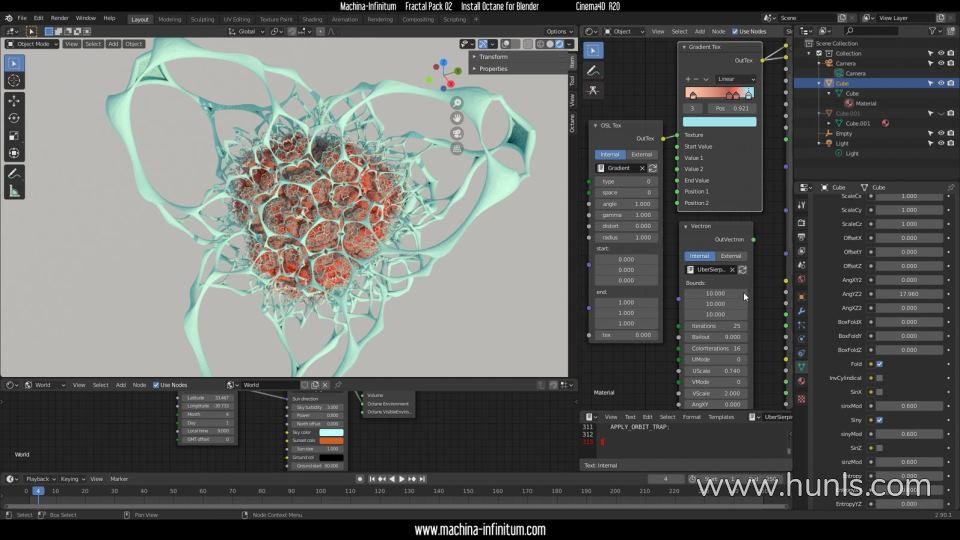Switch to the Sculpting workspace tab
960x540 pixels.
coord(202,19)
